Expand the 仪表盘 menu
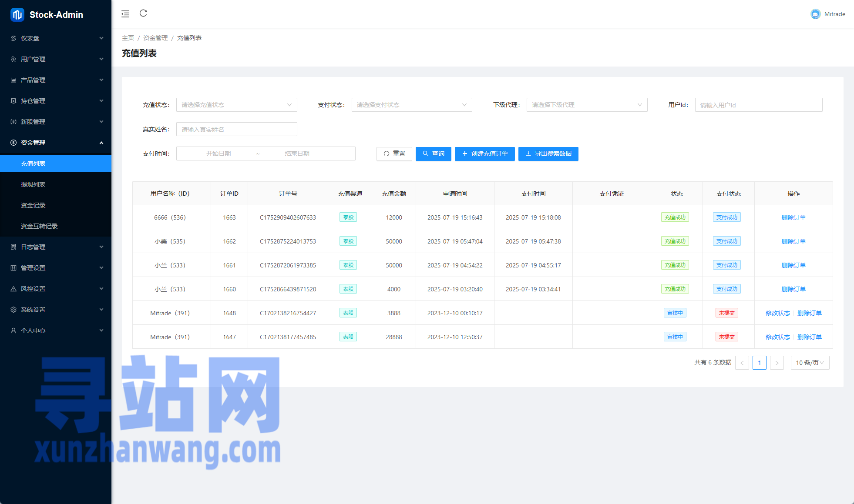 [56, 38]
